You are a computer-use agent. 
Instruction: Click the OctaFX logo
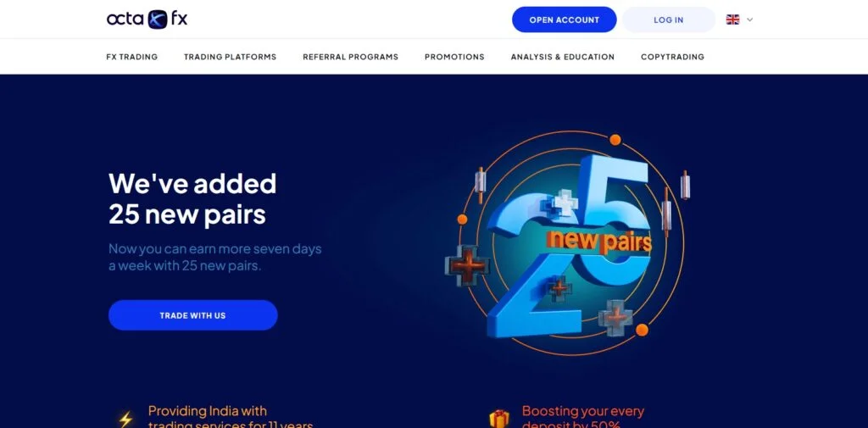[147, 19]
